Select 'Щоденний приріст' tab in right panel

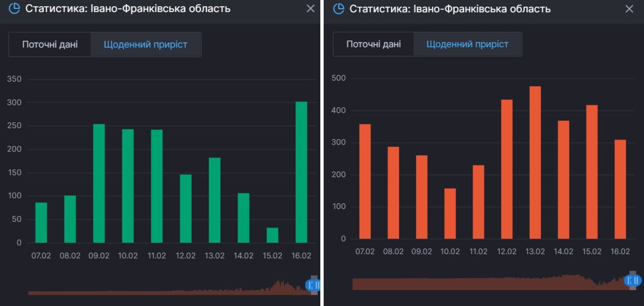[x=467, y=44]
